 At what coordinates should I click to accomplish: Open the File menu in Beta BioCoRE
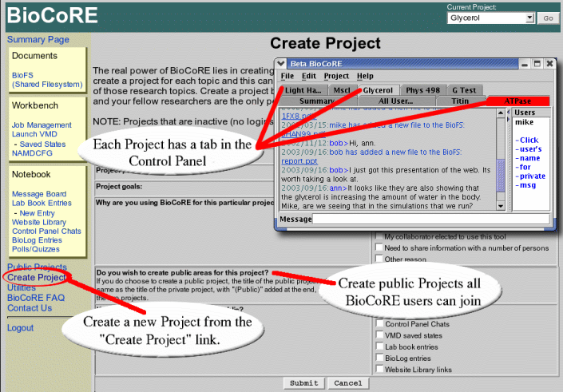click(287, 76)
